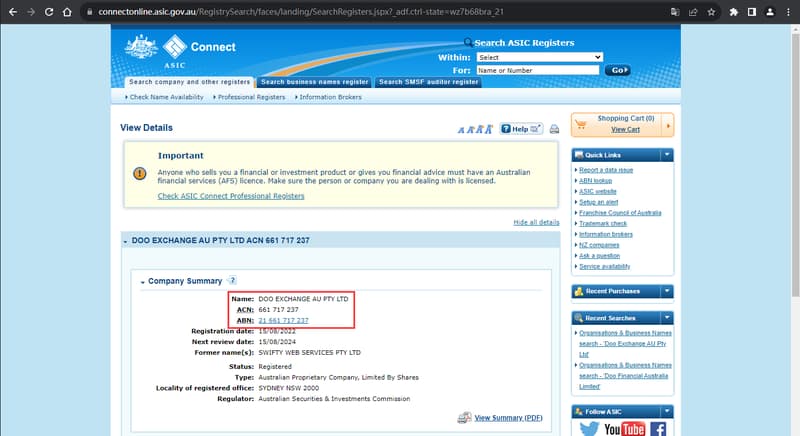Bookmark this page with the star icon
Screen dimensions: 800x436
[711, 13]
